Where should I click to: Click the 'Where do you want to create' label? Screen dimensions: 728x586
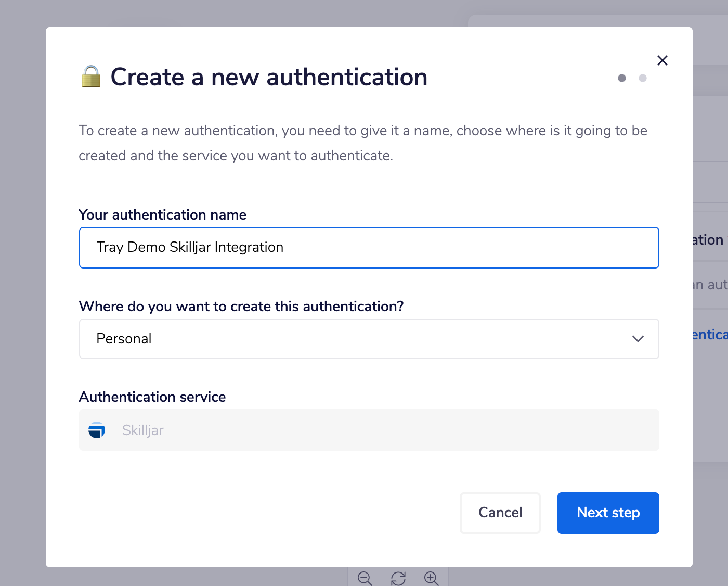coord(241,307)
